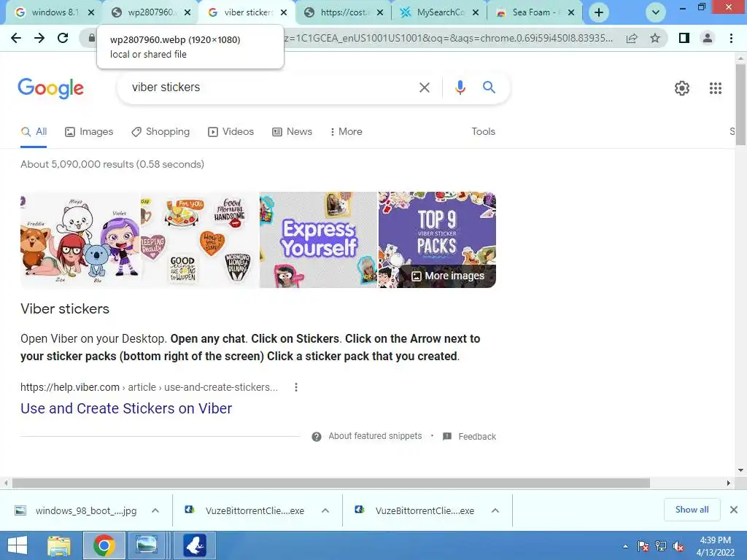747x560 pixels.
Task: Click the scroll-down arrow of vertical scrollbar
Action: click(x=740, y=470)
